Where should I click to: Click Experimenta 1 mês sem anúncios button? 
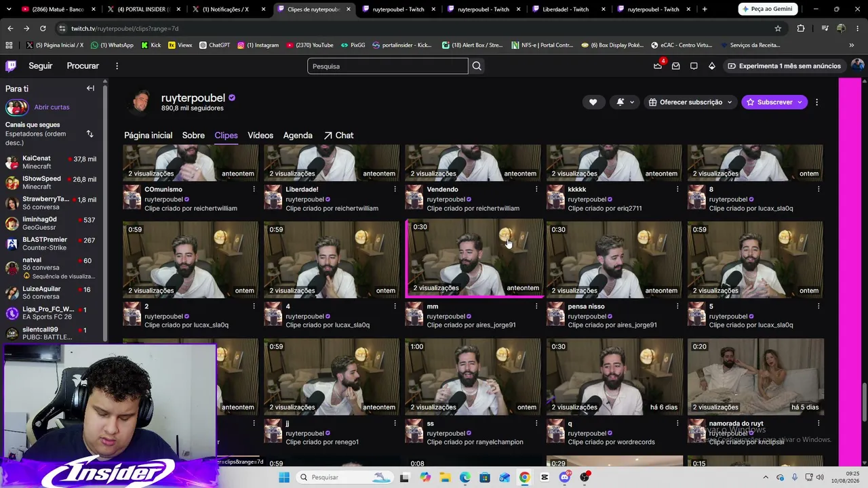(784, 66)
